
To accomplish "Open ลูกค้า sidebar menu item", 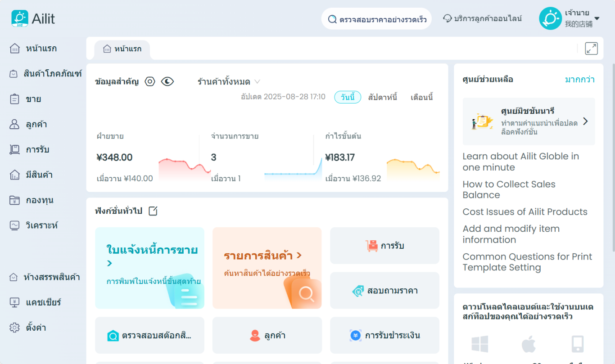I will pyautogui.click(x=29, y=124).
